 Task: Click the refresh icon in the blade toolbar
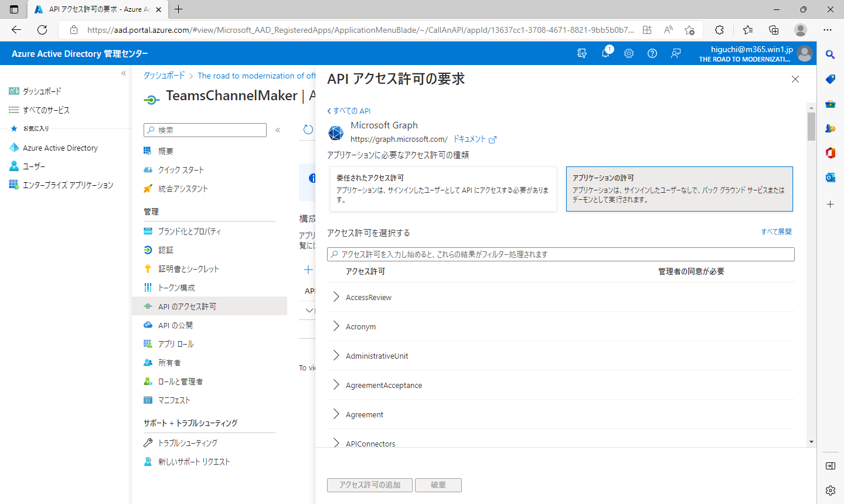tap(308, 130)
